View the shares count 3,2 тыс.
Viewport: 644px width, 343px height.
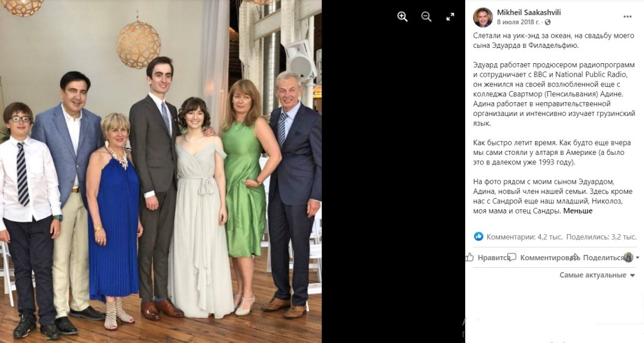click(601, 237)
